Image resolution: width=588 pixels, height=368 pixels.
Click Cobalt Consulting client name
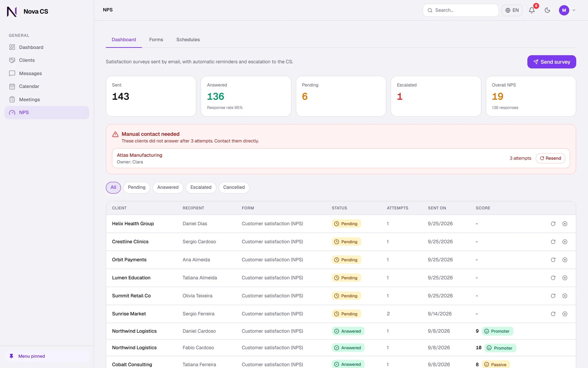click(x=132, y=364)
